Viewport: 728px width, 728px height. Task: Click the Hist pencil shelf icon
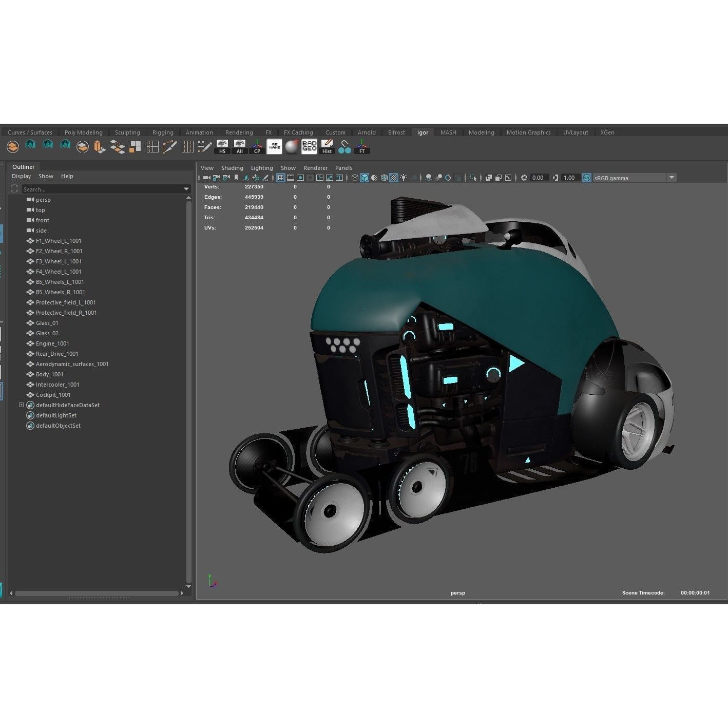tap(327, 147)
